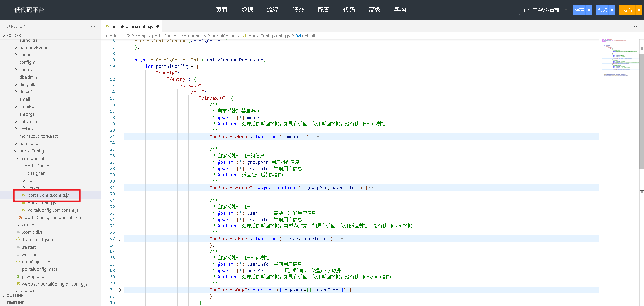Image resolution: width=644 pixels, height=306 pixels.
Task: Expand the OUTLINE section
Action: (x=15, y=296)
